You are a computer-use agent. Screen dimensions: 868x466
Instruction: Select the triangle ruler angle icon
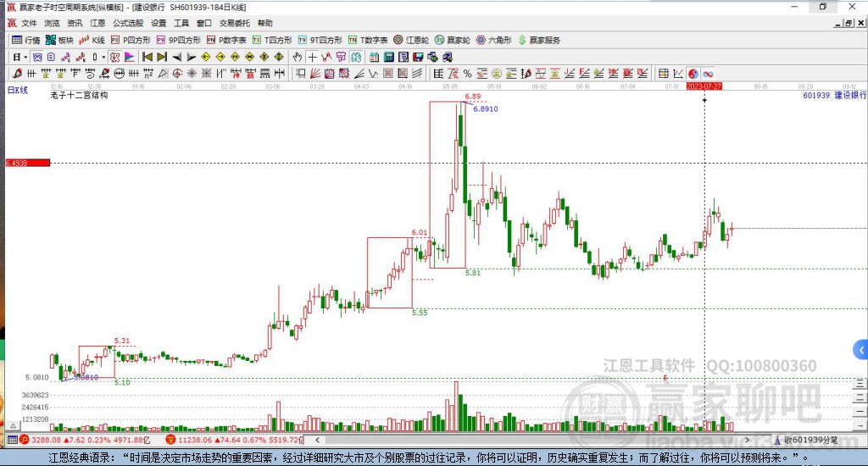(162, 74)
